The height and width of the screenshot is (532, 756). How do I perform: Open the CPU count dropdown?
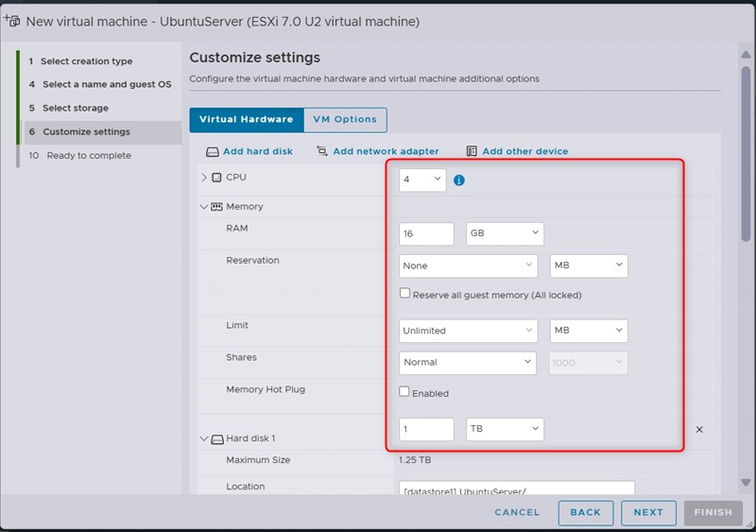422,180
